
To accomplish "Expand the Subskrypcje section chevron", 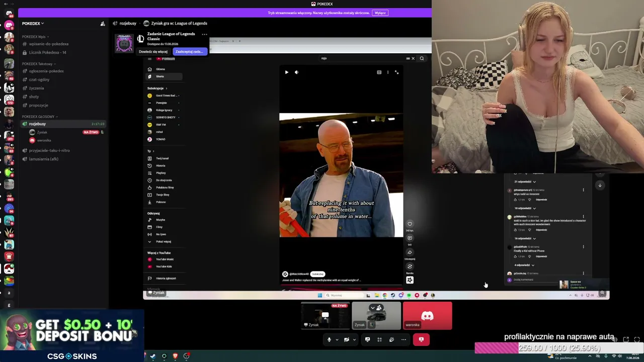I will pos(167,88).
